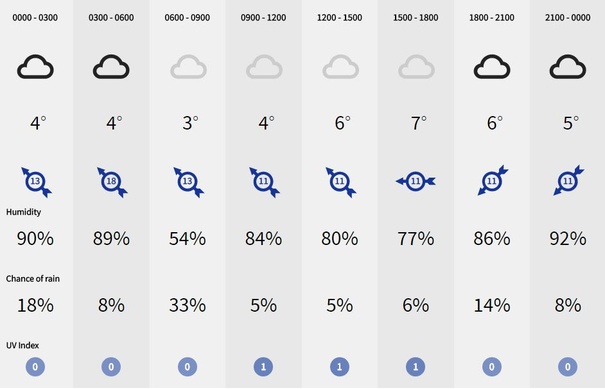Click the cloud icon for 0600 - 0900
Viewport: 605px width, 389px height.
pyautogui.click(x=188, y=67)
